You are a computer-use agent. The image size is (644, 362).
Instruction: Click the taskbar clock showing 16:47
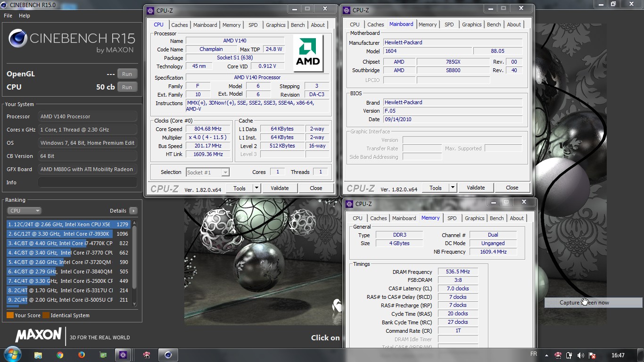618,355
